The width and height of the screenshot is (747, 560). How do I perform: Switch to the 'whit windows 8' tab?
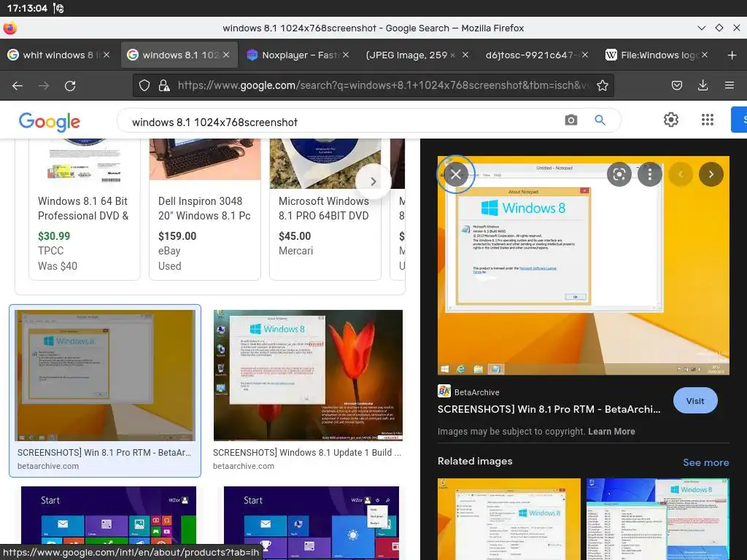click(58, 55)
